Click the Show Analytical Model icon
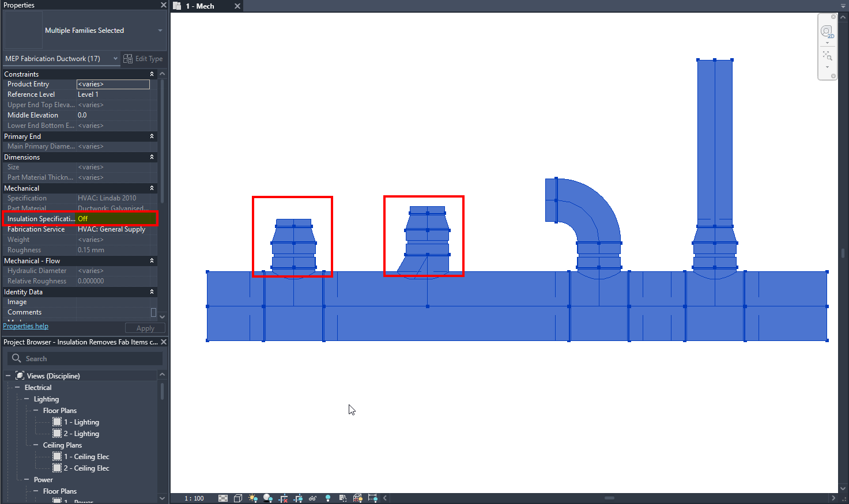The image size is (849, 504). click(357, 498)
